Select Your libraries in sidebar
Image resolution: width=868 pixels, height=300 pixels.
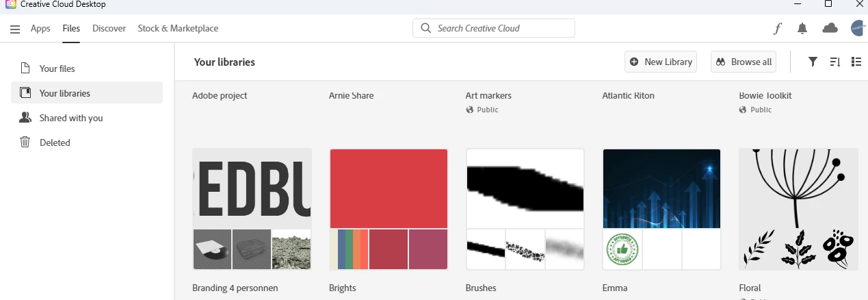point(87,93)
